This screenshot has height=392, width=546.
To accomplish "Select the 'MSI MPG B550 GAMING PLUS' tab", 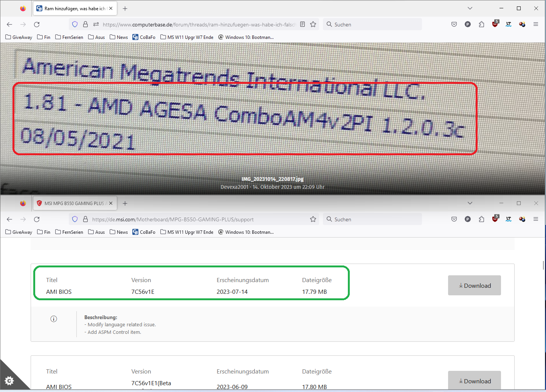I will (75, 203).
